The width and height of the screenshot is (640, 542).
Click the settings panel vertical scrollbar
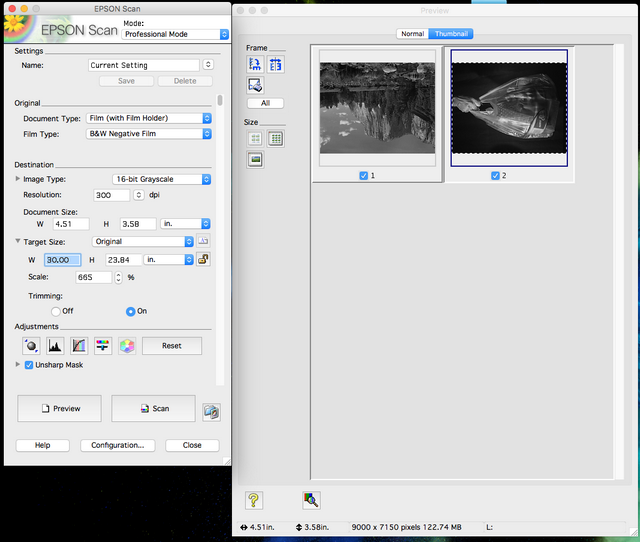tap(220, 100)
